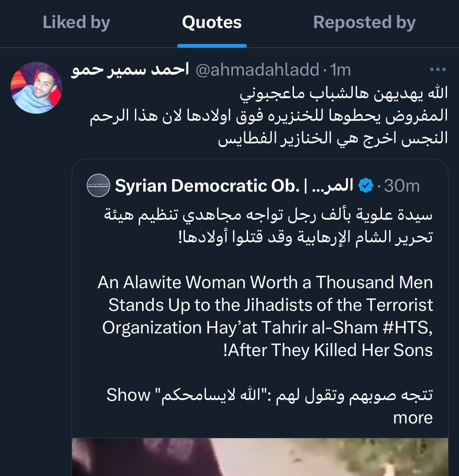Switch to the Liked by tab
The height and width of the screenshot is (476, 459).
(76, 23)
